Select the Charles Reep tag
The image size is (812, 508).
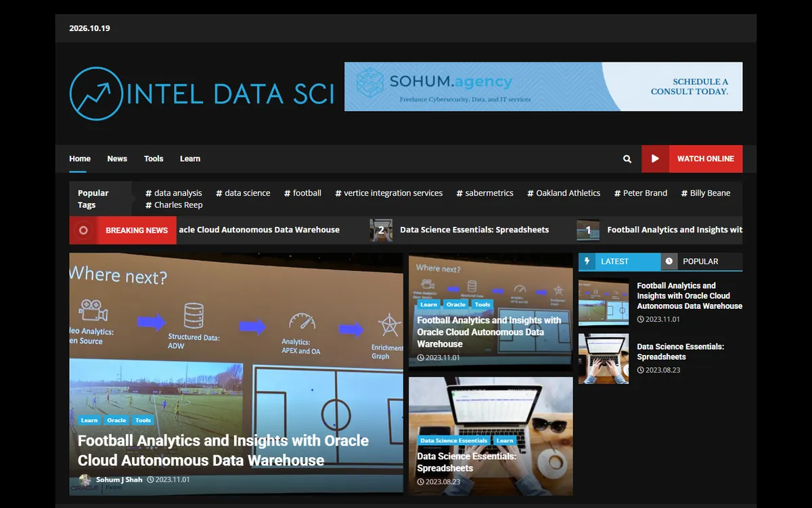pos(174,205)
